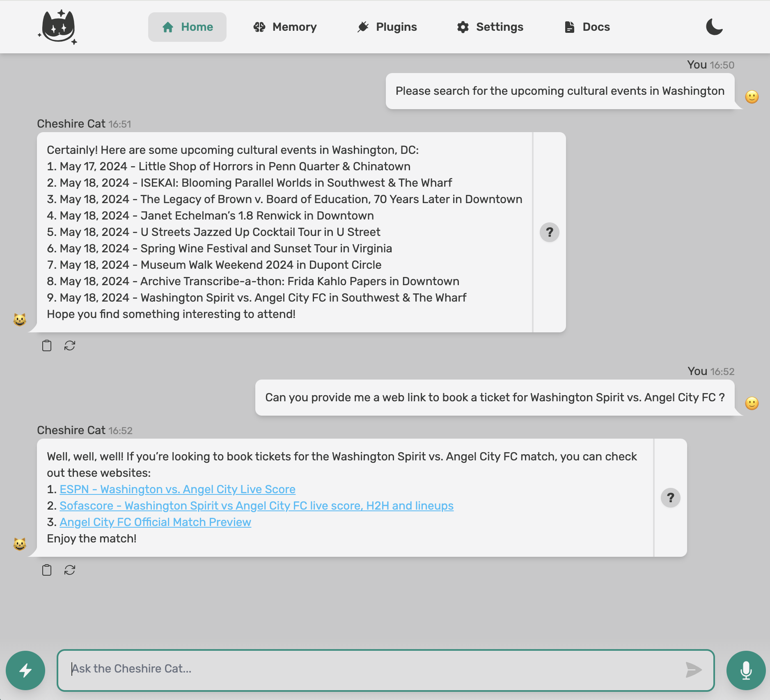Click the 'Washington Spirit vs. Angel City FC in Southwest' line

click(257, 297)
